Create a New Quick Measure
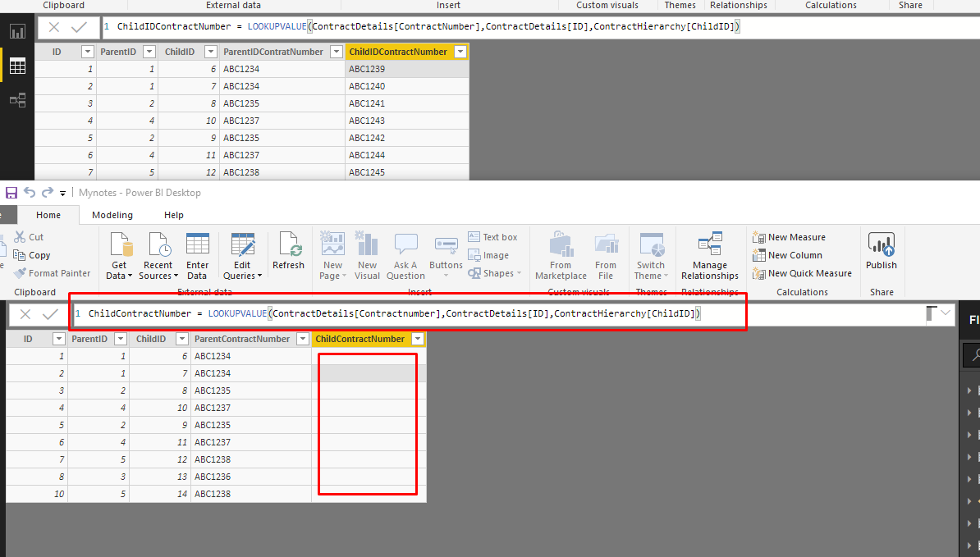 (802, 273)
